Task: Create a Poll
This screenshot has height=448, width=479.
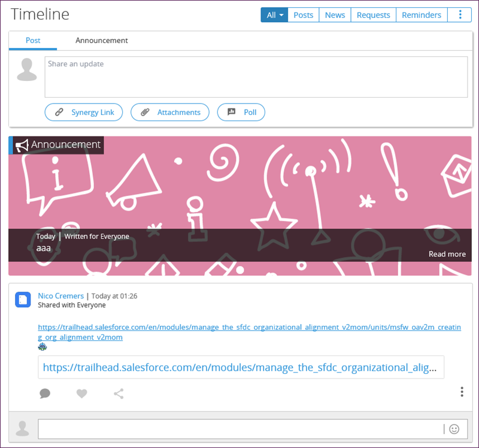Action: [x=241, y=112]
